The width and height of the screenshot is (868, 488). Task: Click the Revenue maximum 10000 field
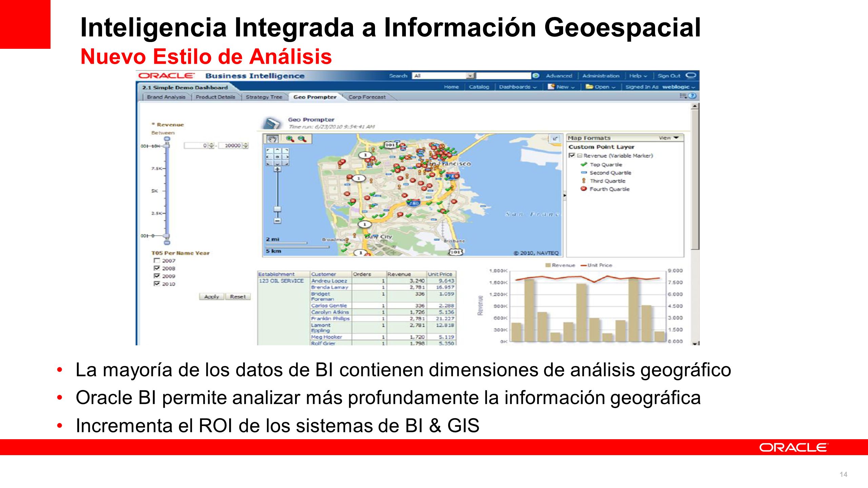pyautogui.click(x=230, y=145)
